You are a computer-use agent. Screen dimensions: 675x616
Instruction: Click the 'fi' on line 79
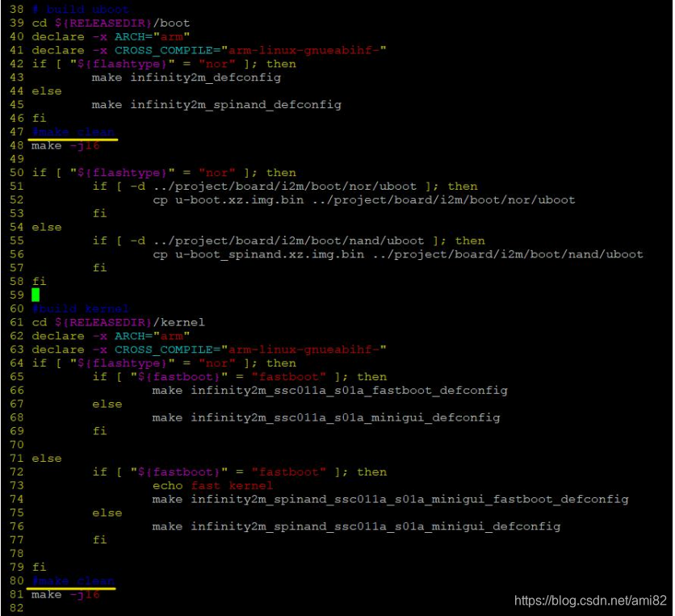(x=40, y=568)
